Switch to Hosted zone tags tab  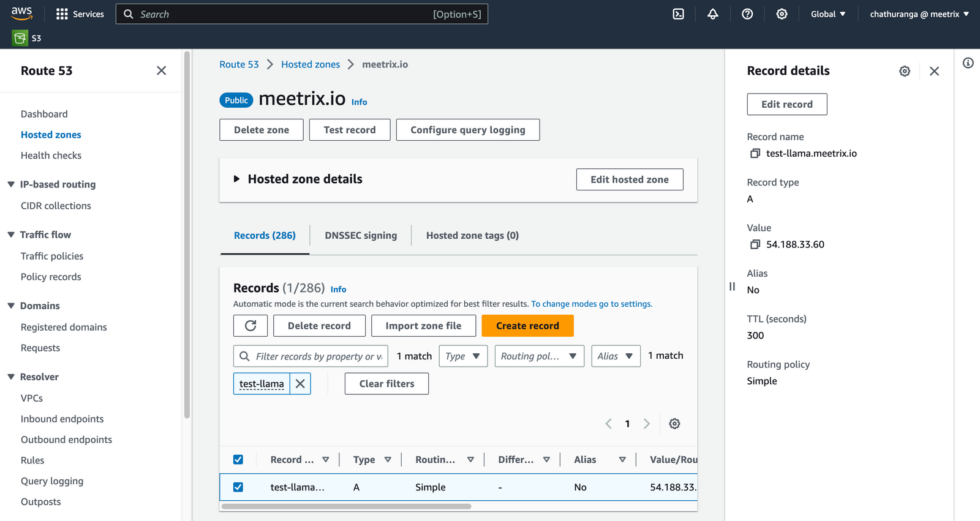[x=472, y=236]
